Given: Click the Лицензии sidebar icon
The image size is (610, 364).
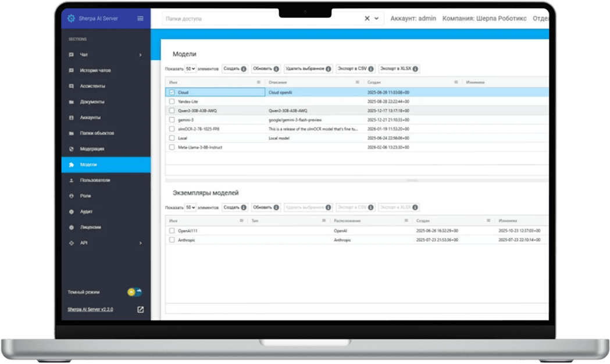Looking at the screenshot, I should (71, 227).
